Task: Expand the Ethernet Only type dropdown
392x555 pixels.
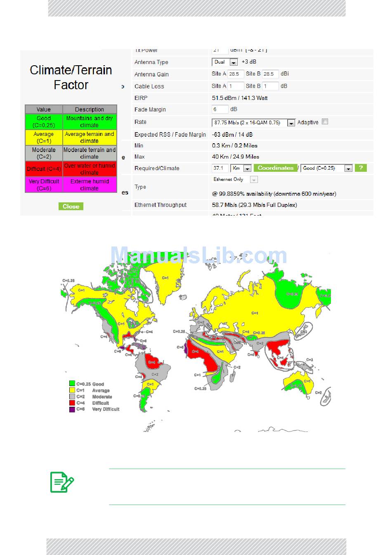Action: click(x=235, y=180)
